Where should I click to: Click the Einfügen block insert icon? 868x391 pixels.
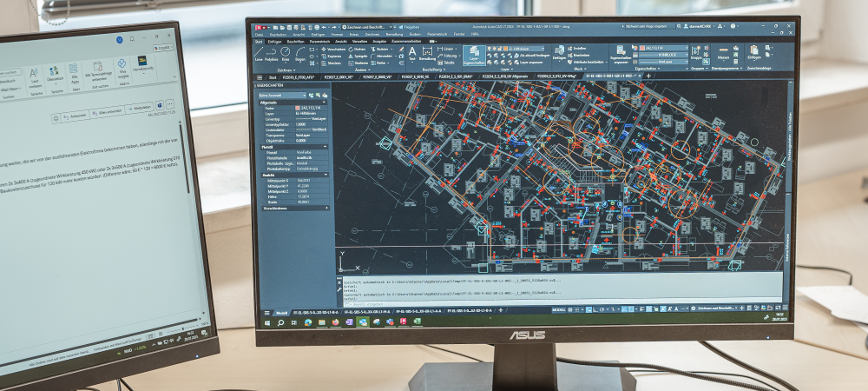click(x=558, y=53)
